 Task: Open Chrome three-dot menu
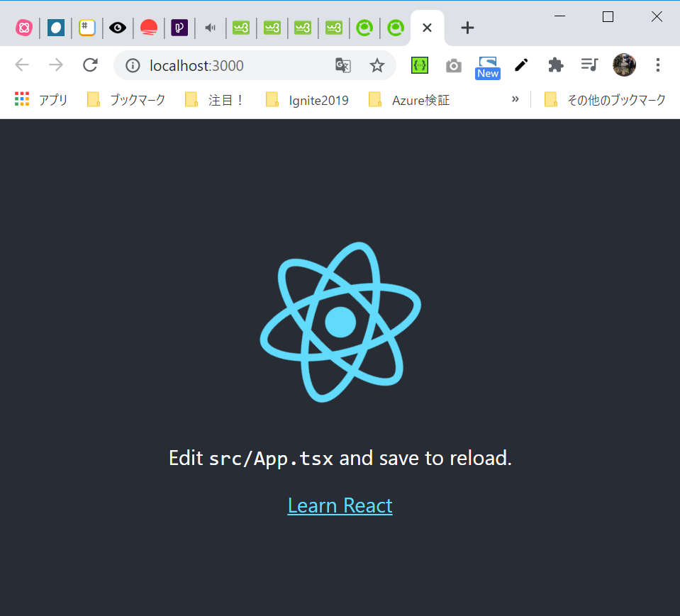[x=658, y=65]
